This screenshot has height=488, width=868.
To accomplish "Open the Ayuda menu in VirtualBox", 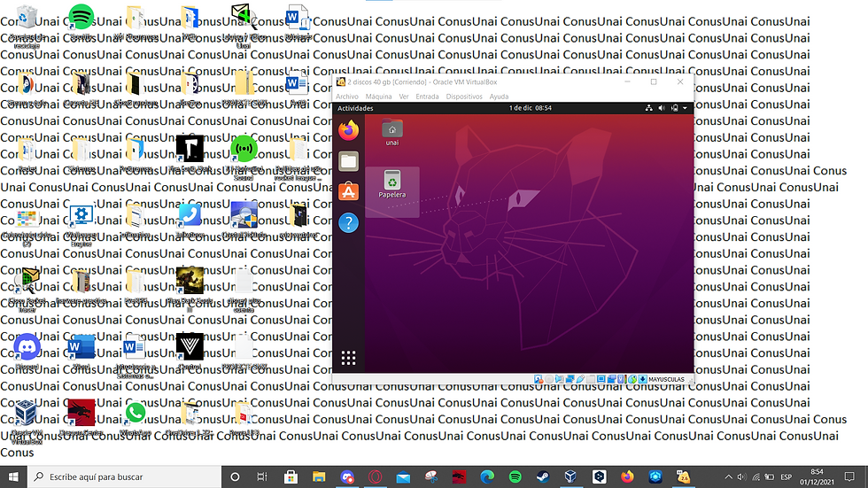I will pyautogui.click(x=499, y=97).
